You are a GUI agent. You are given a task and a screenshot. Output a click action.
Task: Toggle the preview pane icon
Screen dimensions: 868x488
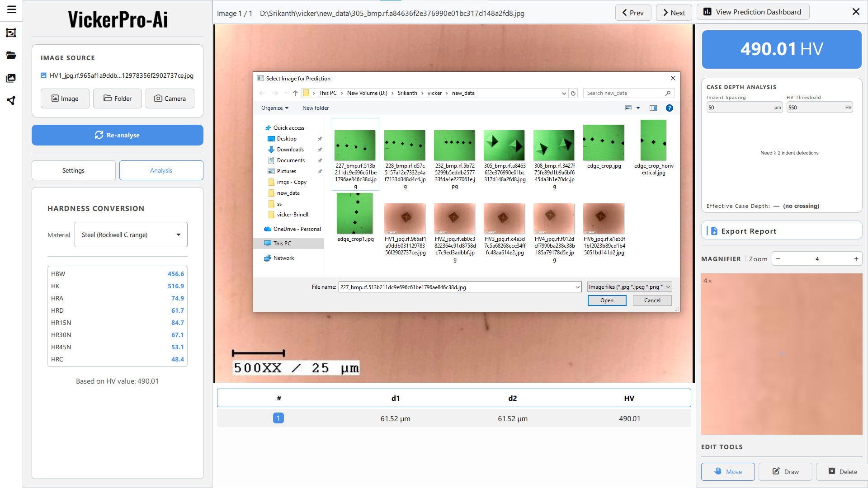(653, 108)
